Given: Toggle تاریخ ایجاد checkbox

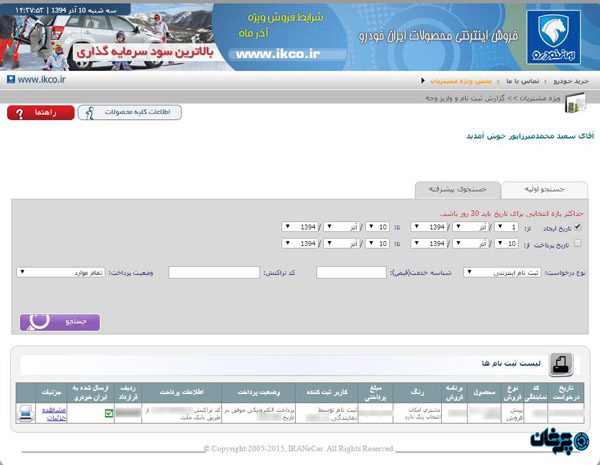Looking at the screenshot, I should (577, 227).
